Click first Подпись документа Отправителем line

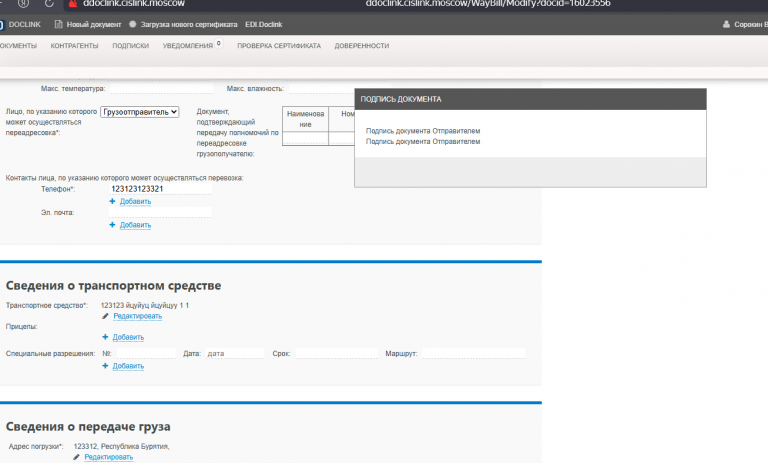coord(423,131)
